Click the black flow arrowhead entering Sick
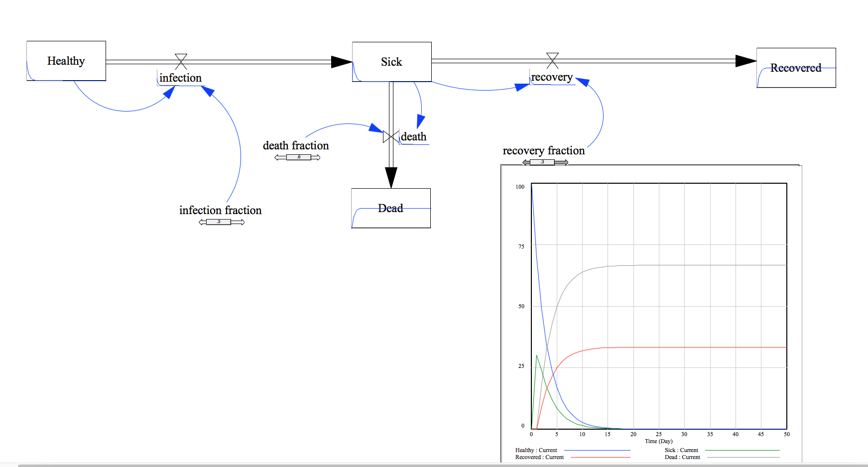Image resolution: width=868 pixels, height=467 pixels. pos(342,62)
